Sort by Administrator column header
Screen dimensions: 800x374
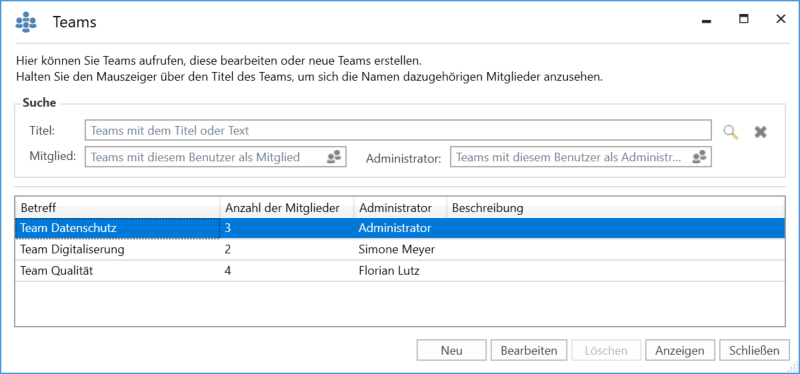click(x=400, y=208)
